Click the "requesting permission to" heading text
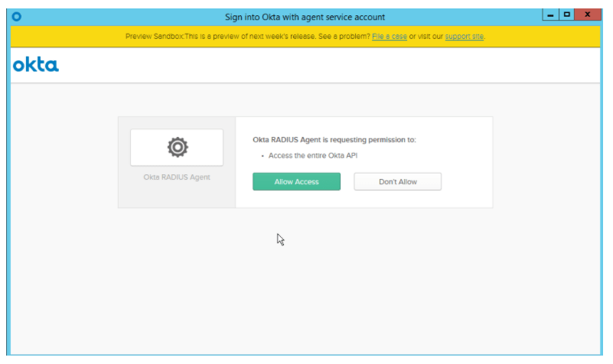 pos(334,140)
